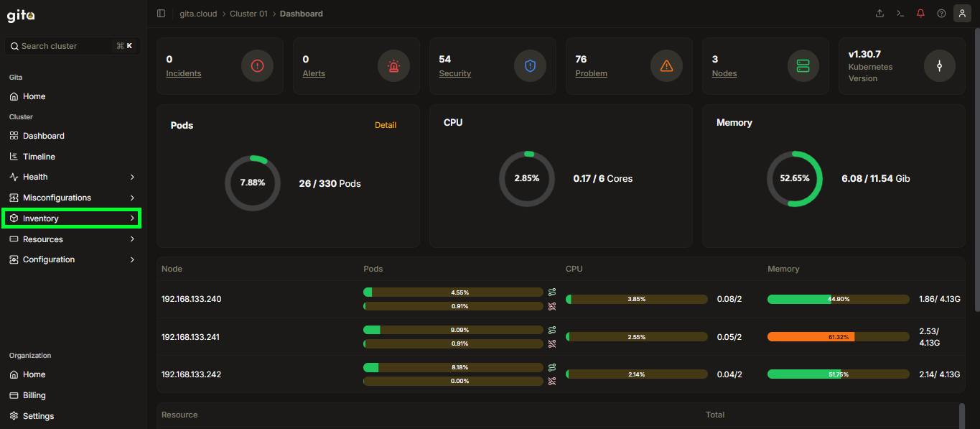Open the Pods Detail link
This screenshot has height=429, width=980.
click(386, 125)
